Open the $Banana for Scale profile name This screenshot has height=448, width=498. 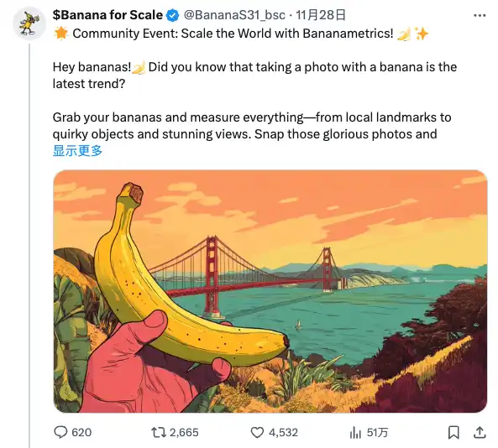pos(107,15)
